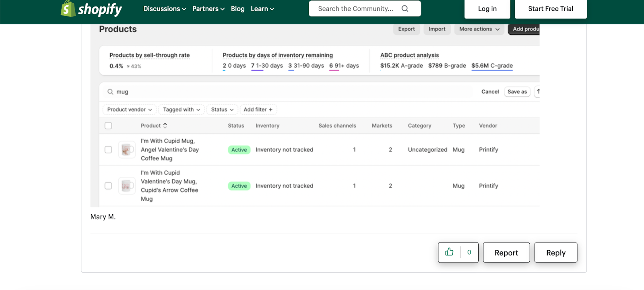Click the 31-90 days inventory metric

point(306,66)
